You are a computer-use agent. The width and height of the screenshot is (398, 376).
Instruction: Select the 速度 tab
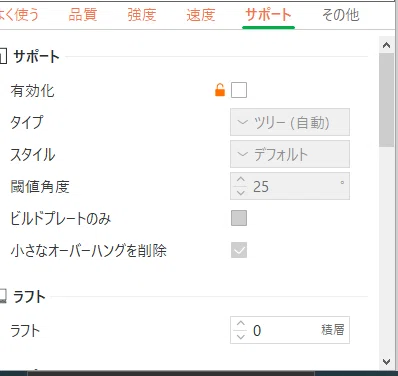[x=201, y=15]
